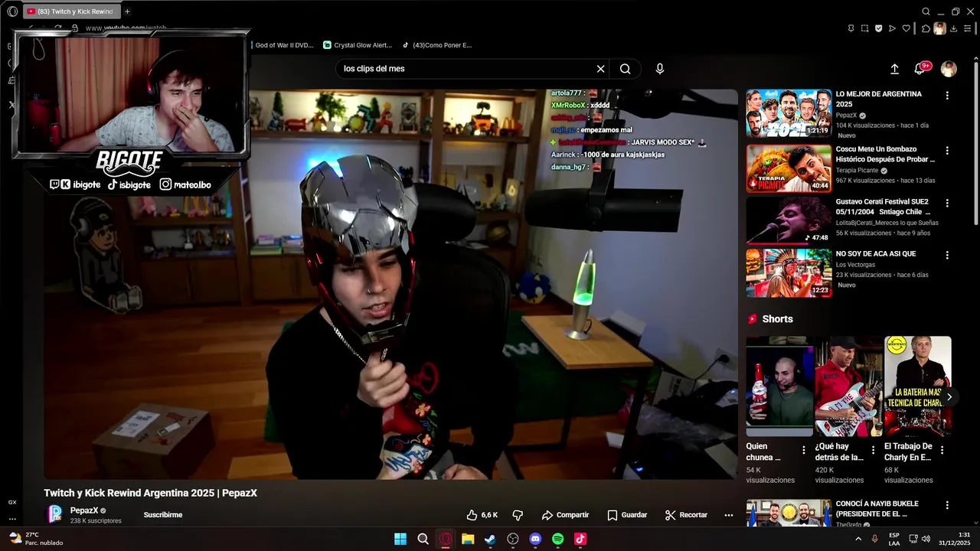Open options for Coscu Mete Un Bombazo
This screenshot has height=551, width=980.
point(947,151)
